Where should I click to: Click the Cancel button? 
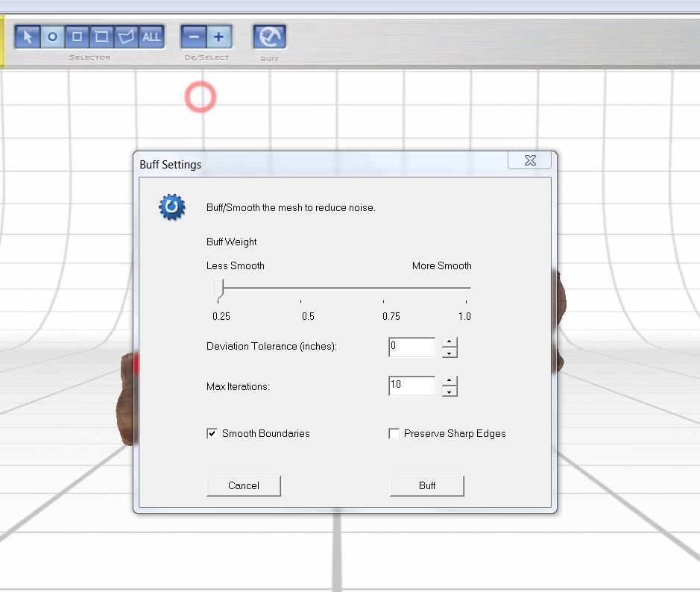click(244, 485)
